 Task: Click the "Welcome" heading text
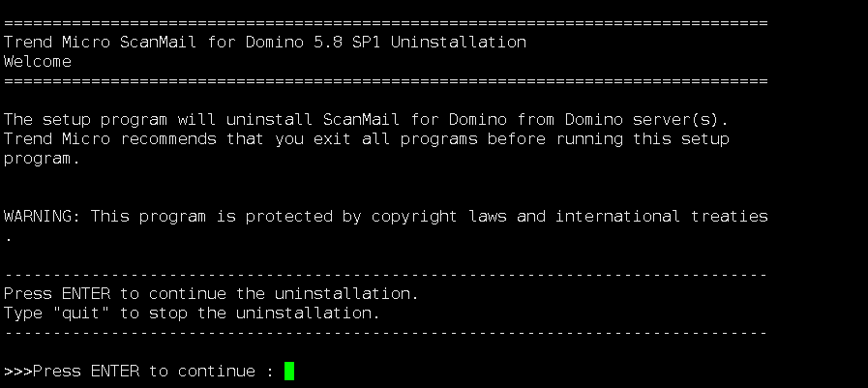pos(38,61)
